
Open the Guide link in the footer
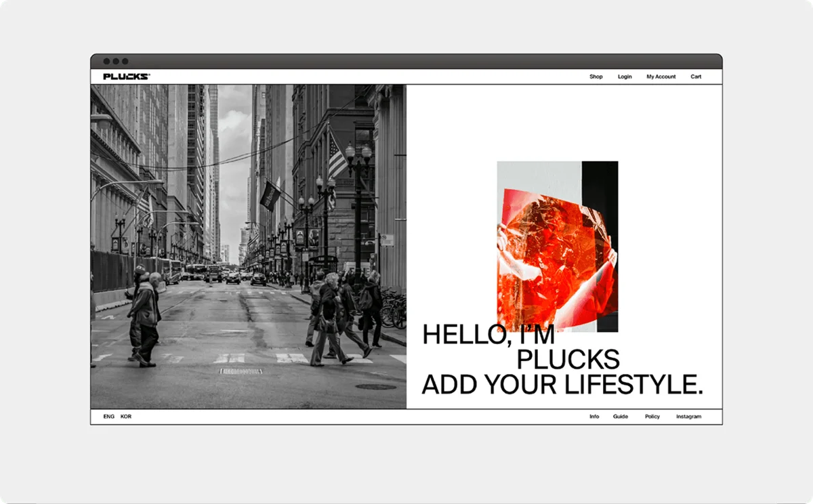(621, 417)
